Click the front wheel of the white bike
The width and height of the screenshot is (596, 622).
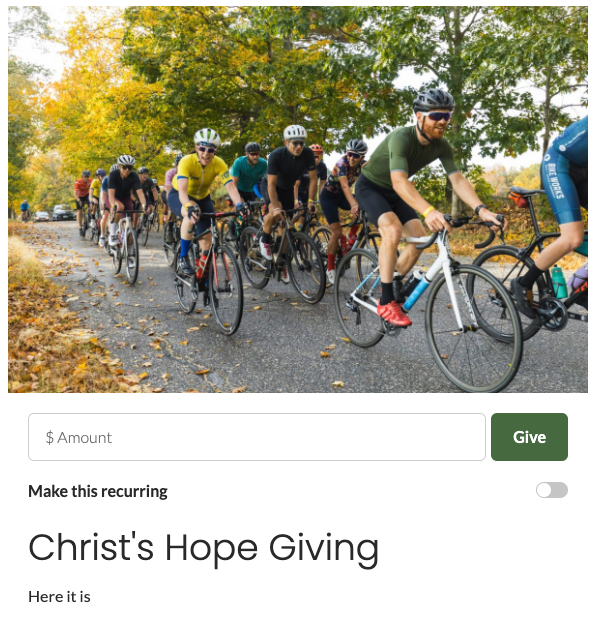coord(473,328)
